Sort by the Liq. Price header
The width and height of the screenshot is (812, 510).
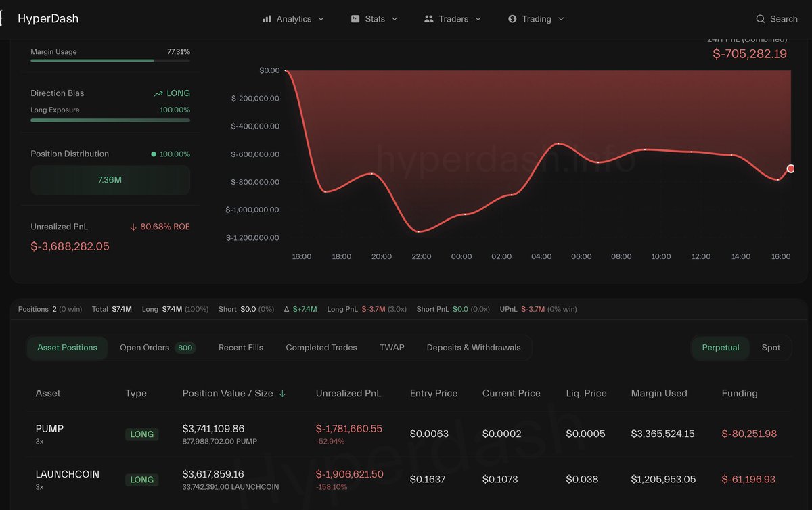pos(586,393)
